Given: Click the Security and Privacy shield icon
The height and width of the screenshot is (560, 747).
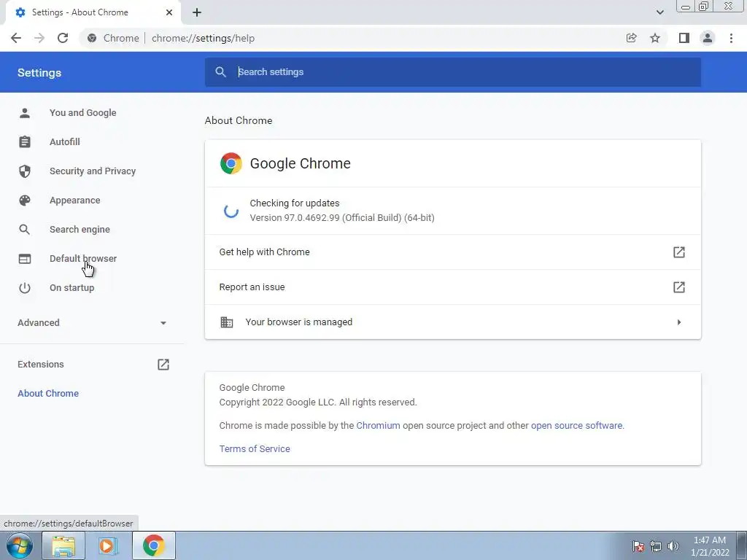Looking at the screenshot, I should [x=25, y=171].
